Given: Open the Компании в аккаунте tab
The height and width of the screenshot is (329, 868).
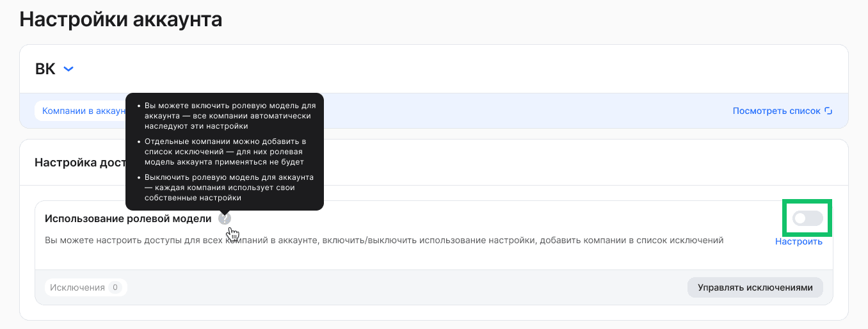Looking at the screenshot, I should [80, 111].
